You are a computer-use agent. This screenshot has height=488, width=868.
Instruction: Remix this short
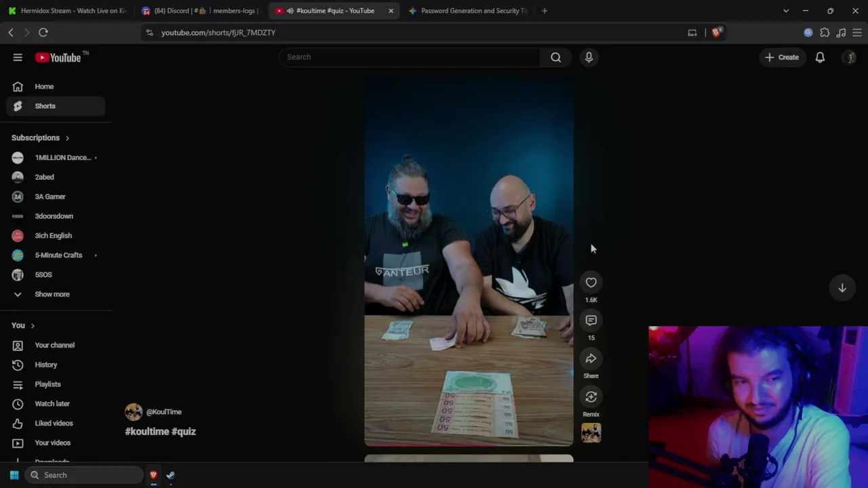(x=591, y=397)
